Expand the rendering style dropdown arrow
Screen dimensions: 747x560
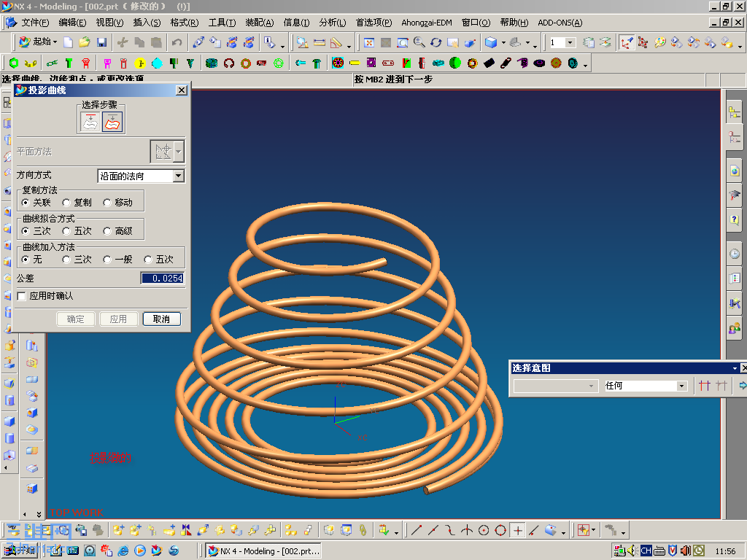[503, 43]
